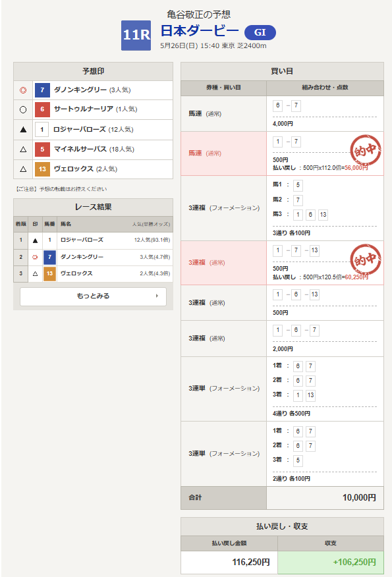Click the 11R race number badge
The image size is (392, 577).
pyautogui.click(x=136, y=36)
